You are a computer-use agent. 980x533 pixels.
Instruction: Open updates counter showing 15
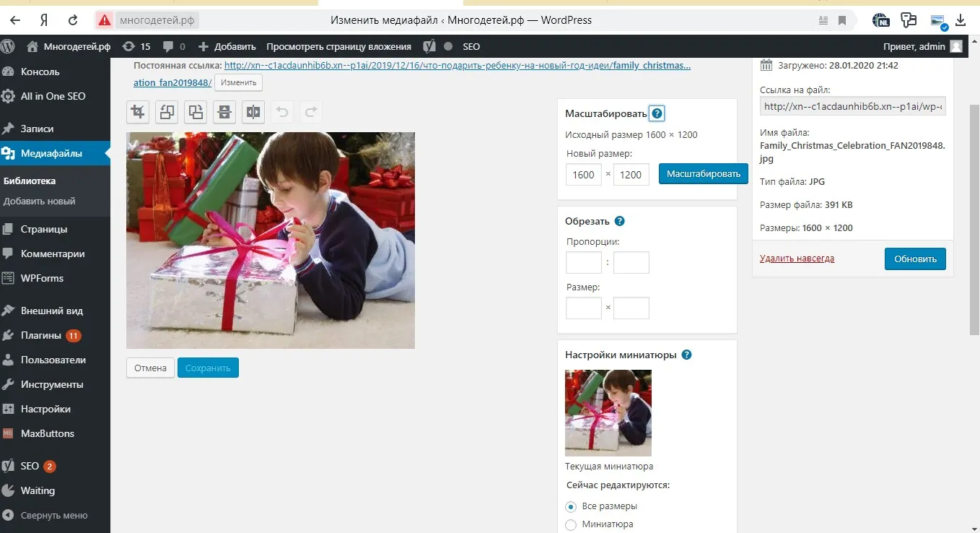pyautogui.click(x=136, y=46)
